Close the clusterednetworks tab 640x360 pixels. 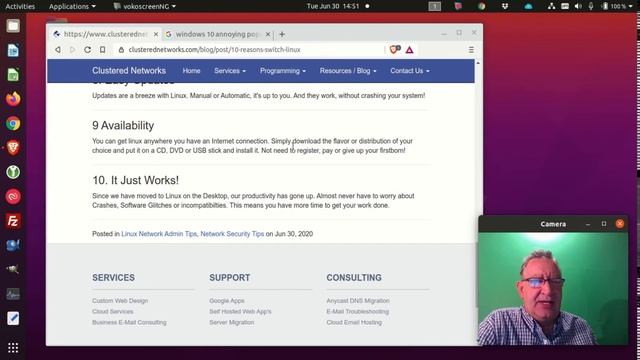pos(156,34)
